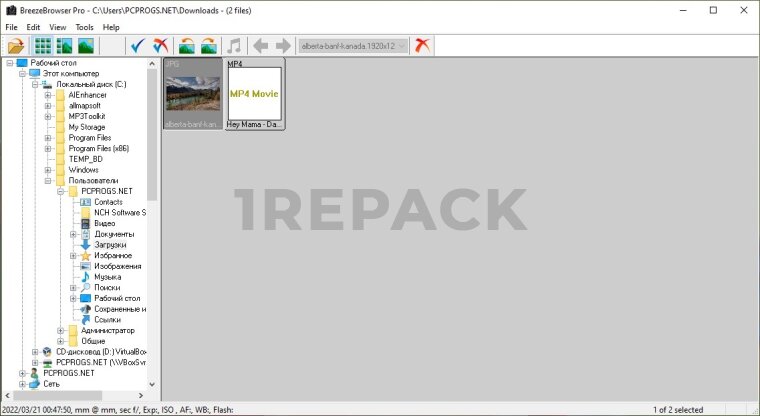
Task: Expand the Администратор folder node
Action: click(x=61, y=330)
